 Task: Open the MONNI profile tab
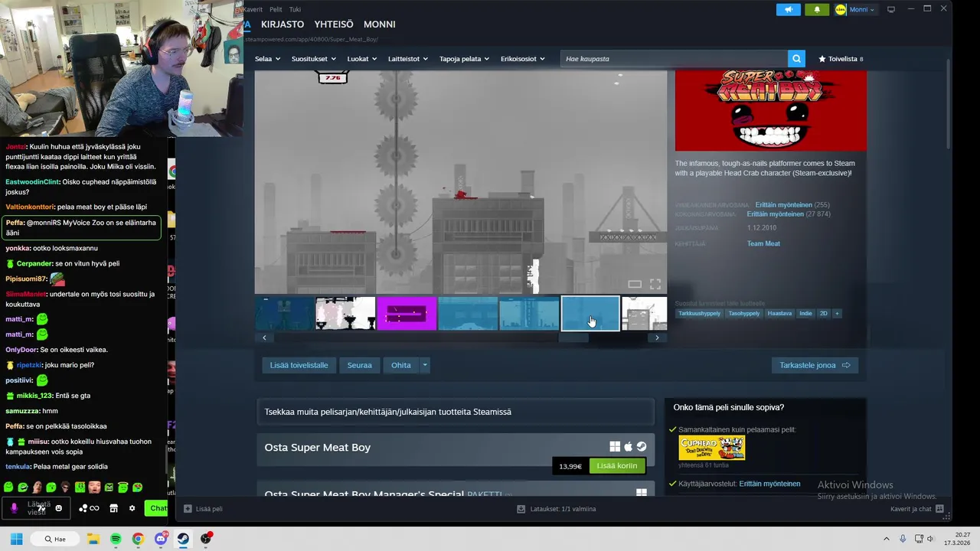pyautogui.click(x=380, y=24)
